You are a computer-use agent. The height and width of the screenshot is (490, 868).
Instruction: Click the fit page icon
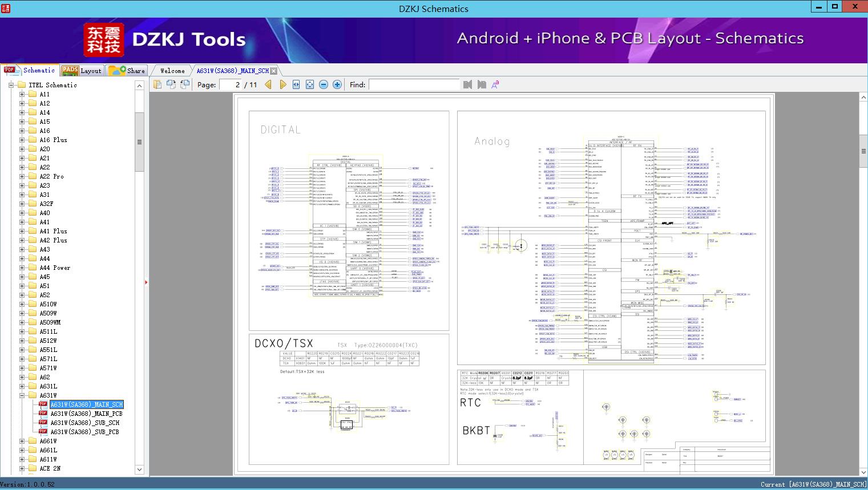point(310,84)
